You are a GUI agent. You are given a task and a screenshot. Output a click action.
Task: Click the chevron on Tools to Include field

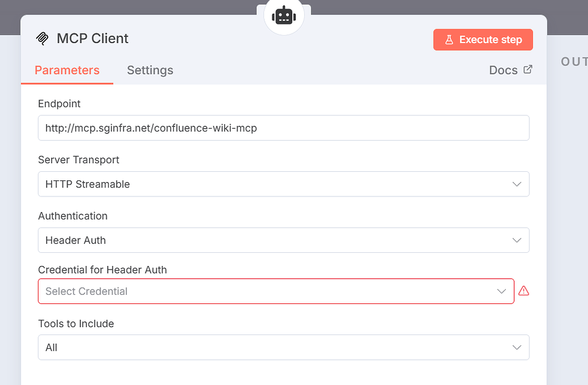pyautogui.click(x=516, y=347)
